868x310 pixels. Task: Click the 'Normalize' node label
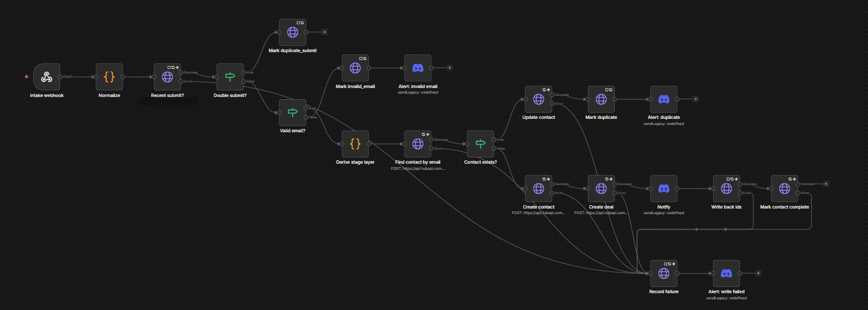point(109,95)
